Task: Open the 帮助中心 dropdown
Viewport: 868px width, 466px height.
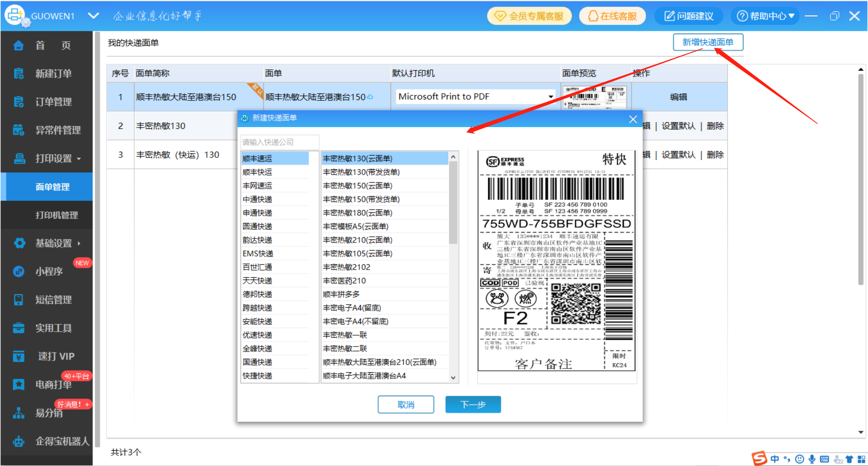Action: tap(765, 16)
